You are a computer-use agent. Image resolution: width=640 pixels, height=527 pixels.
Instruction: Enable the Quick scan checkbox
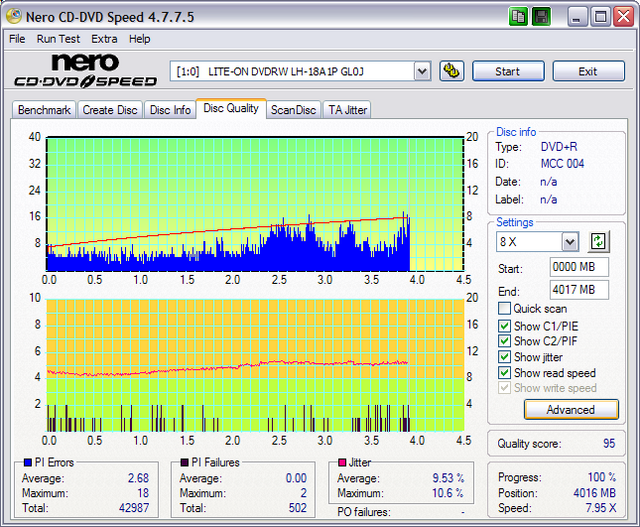504,308
